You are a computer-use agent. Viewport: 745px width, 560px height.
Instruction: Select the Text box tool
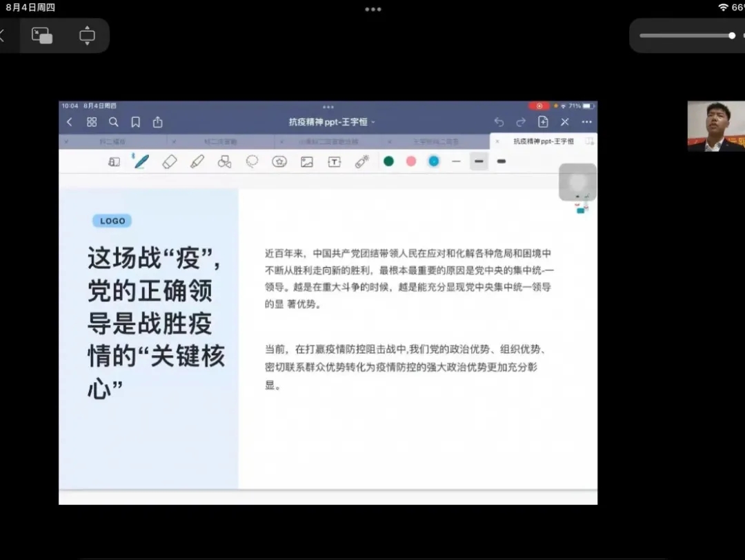pyautogui.click(x=335, y=162)
